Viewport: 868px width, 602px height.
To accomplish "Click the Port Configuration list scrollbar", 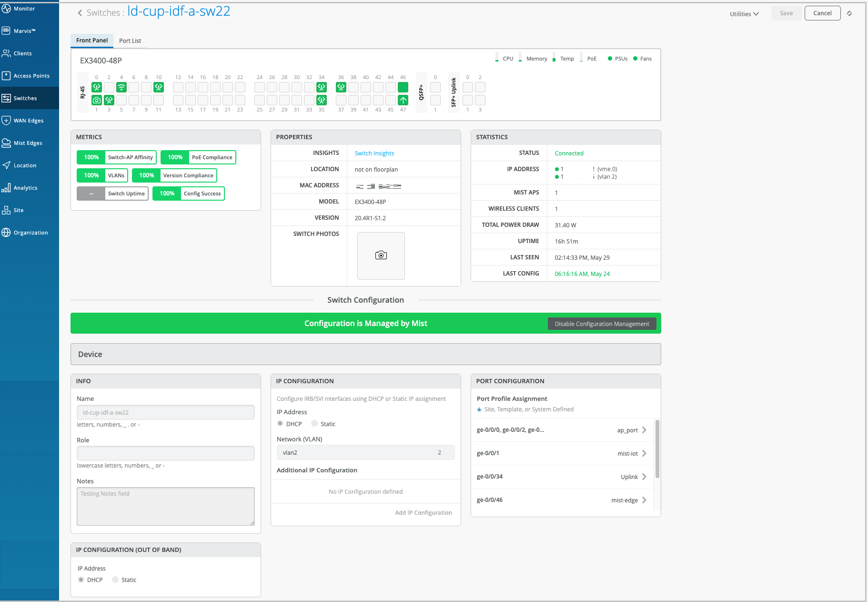I will (x=657, y=449).
